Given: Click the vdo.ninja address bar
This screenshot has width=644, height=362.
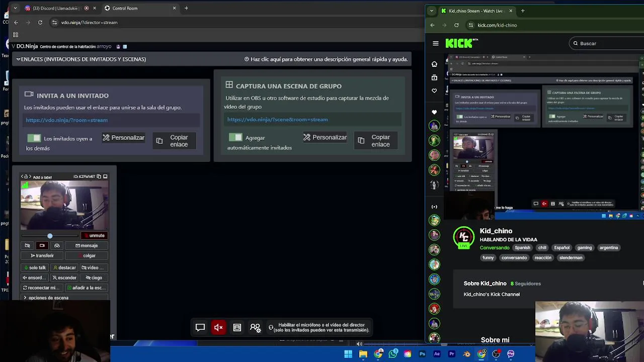Looking at the screenshot, I should pyautogui.click(x=236, y=22).
